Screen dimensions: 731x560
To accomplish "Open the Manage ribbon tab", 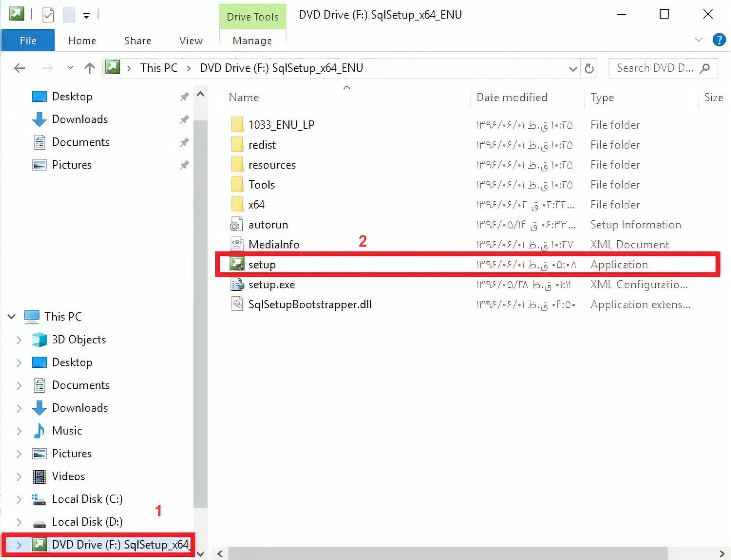I will pos(252,40).
